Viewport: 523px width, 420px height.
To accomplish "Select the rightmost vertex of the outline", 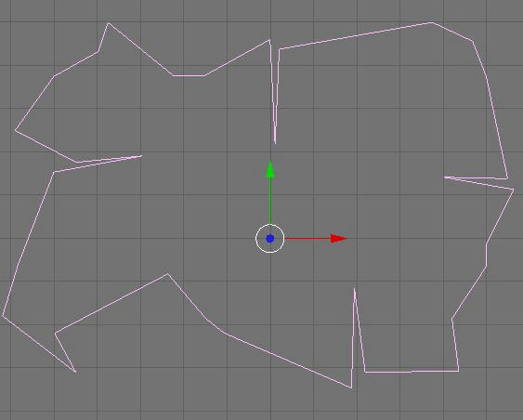I will pyautogui.click(x=513, y=190).
